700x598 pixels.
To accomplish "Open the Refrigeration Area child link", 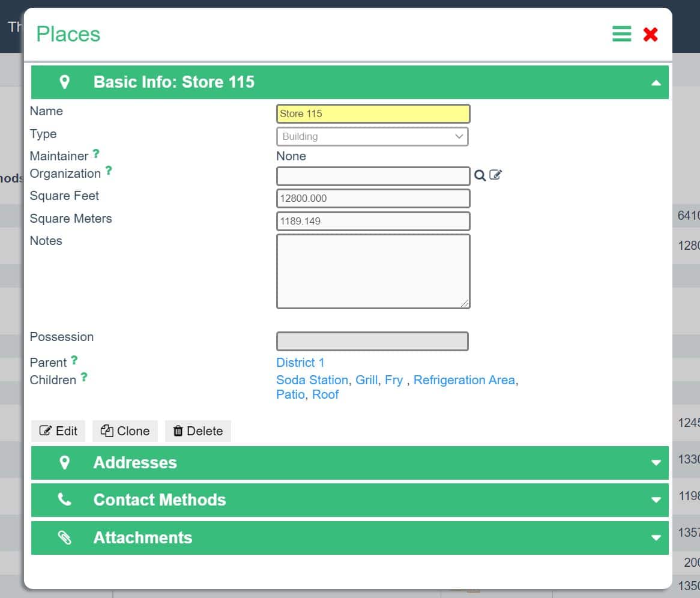I will (x=464, y=380).
